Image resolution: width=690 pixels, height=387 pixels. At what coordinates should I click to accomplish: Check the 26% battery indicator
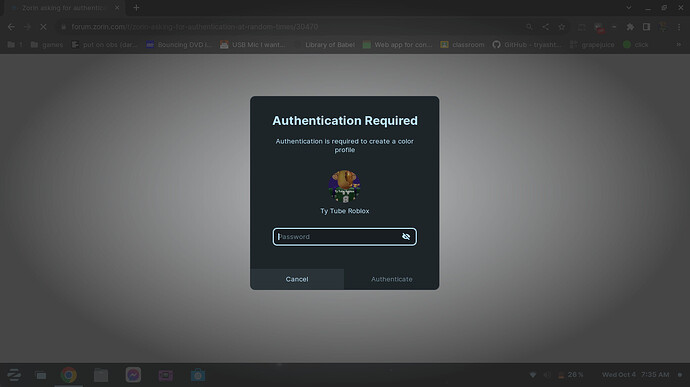pyautogui.click(x=571, y=375)
